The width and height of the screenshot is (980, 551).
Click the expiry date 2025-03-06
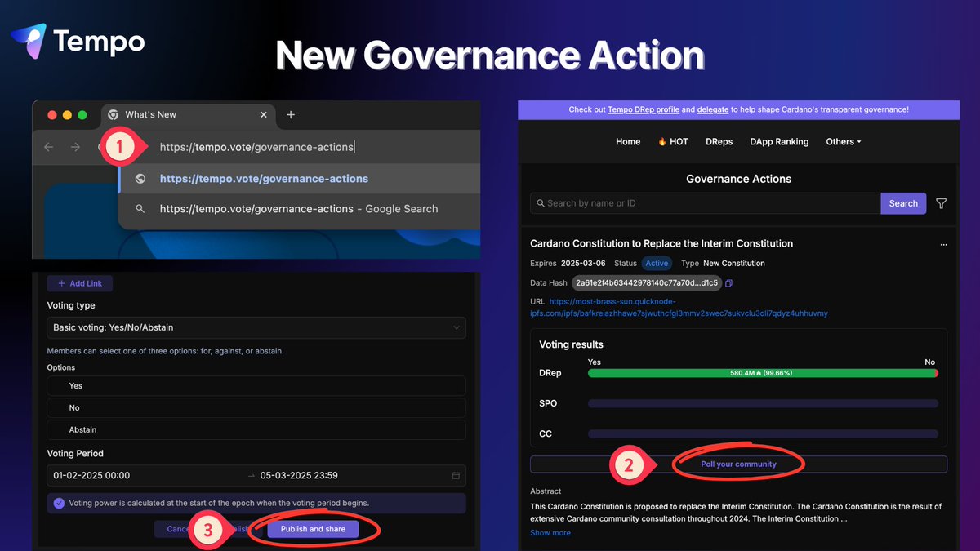(x=583, y=264)
